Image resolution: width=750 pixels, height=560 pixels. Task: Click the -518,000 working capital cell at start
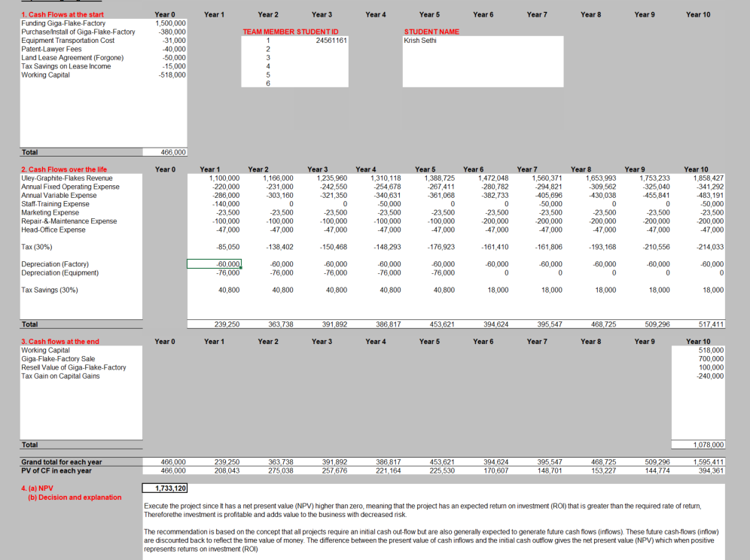coord(172,75)
